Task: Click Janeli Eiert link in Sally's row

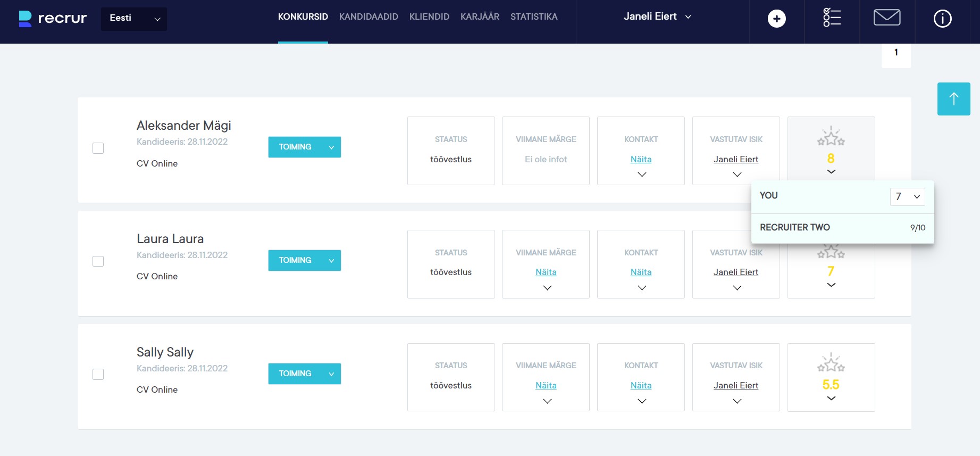Action: pos(735,385)
